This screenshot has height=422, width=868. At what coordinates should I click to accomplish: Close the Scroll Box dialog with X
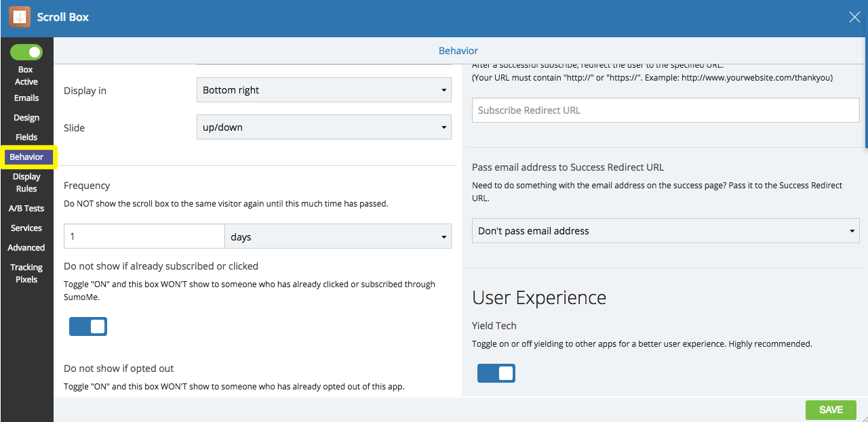854,18
